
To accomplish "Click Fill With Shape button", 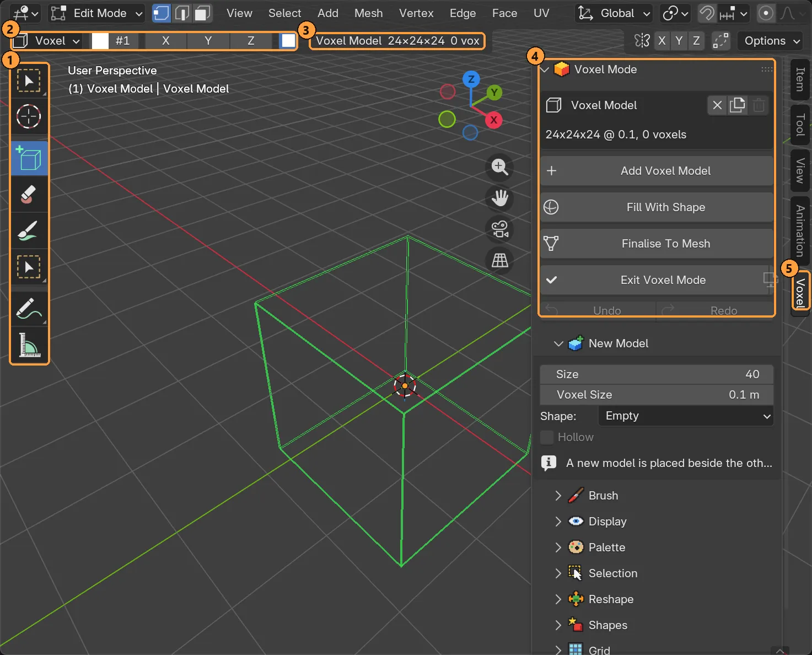I will 657,207.
